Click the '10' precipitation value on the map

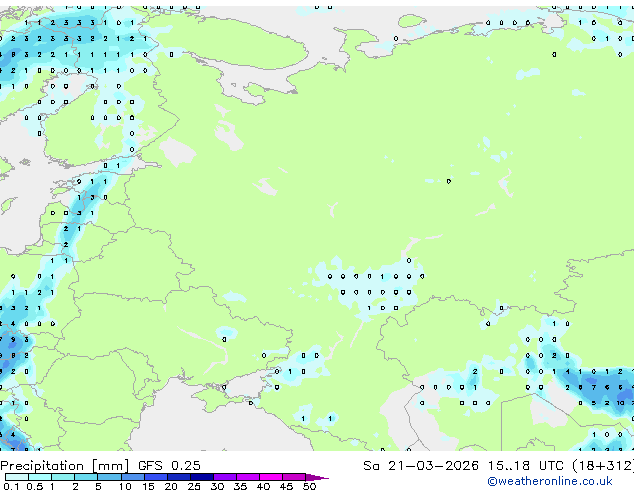click(x=620, y=403)
